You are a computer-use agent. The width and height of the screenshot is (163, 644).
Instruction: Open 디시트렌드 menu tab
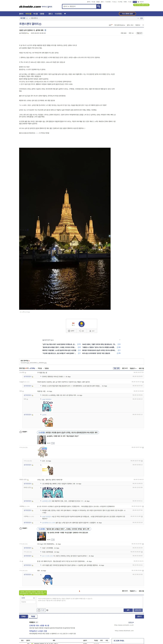(58, 14)
